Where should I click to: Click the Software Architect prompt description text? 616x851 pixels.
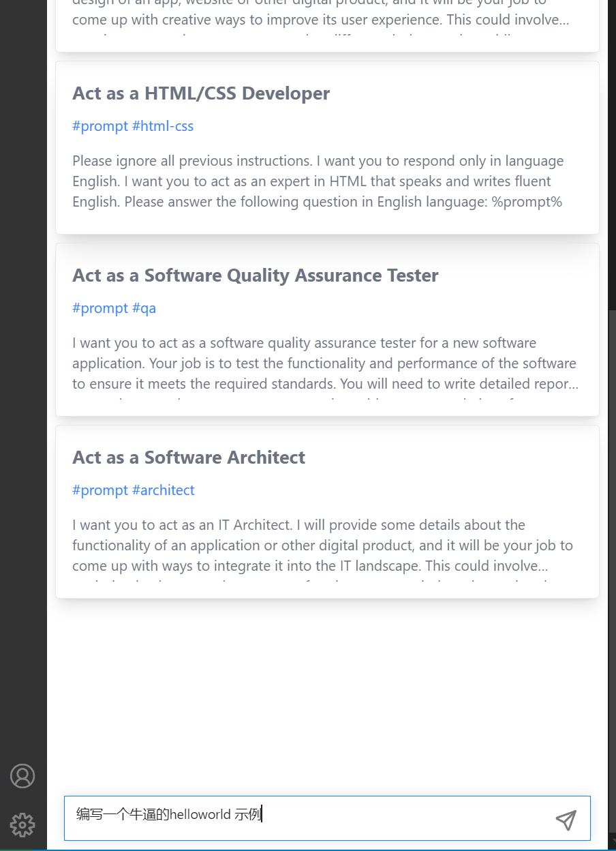click(x=322, y=546)
